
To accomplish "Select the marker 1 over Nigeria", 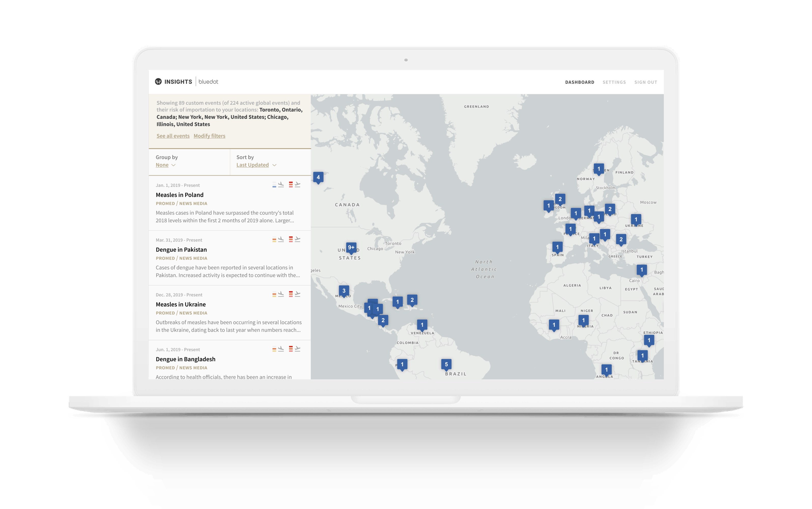I will tap(583, 321).
